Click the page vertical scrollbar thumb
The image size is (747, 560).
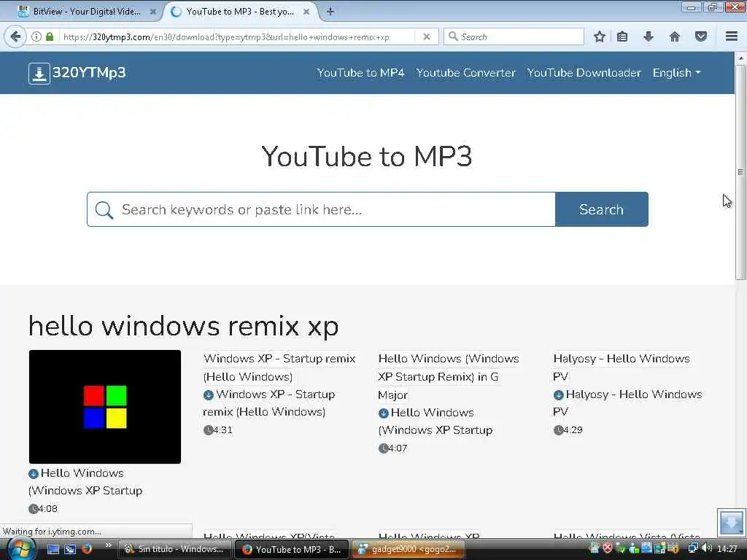[740, 172]
